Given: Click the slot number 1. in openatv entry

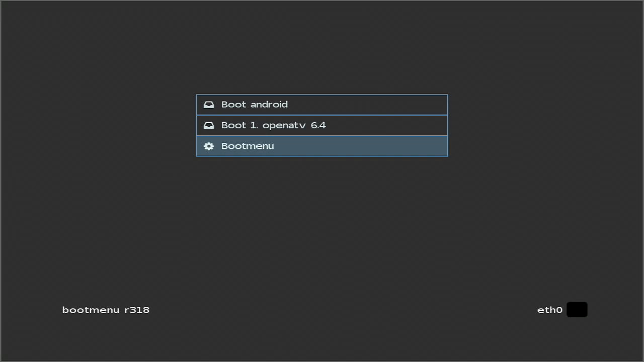Looking at the screenshot, I should (x=254, y=125).
